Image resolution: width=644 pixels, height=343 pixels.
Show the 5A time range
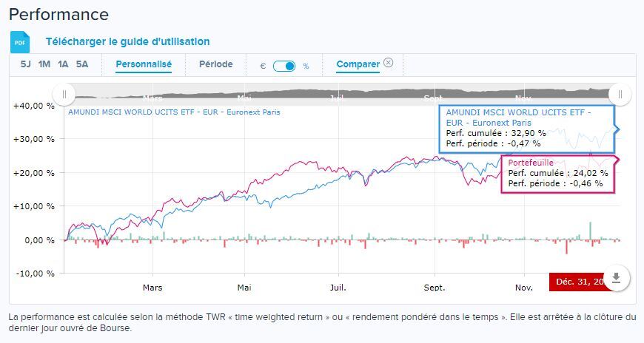pyautogui.click(x=82, y=64)
